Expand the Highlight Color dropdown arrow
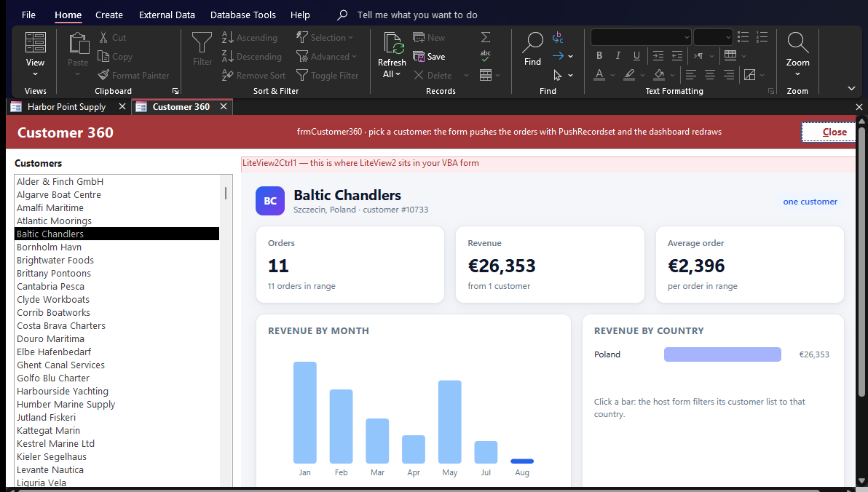This screenshot has height=492, width=868. pyautogui.click(x=643, y=75)
